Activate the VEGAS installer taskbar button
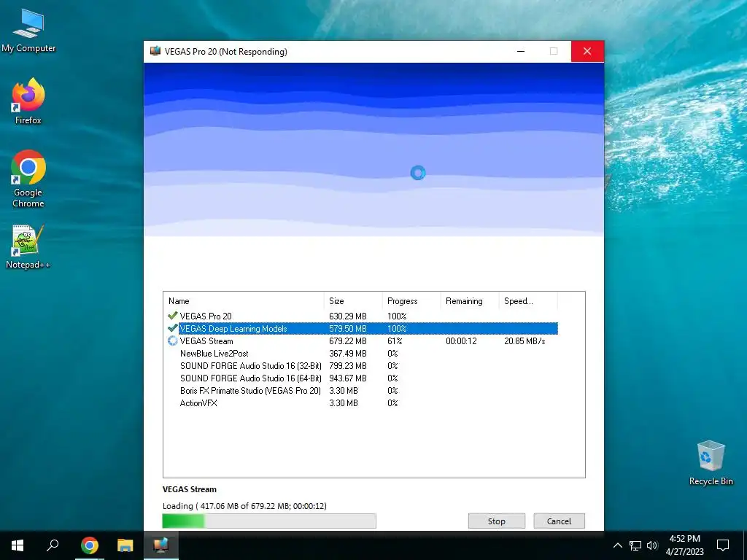 coord(161,545)
